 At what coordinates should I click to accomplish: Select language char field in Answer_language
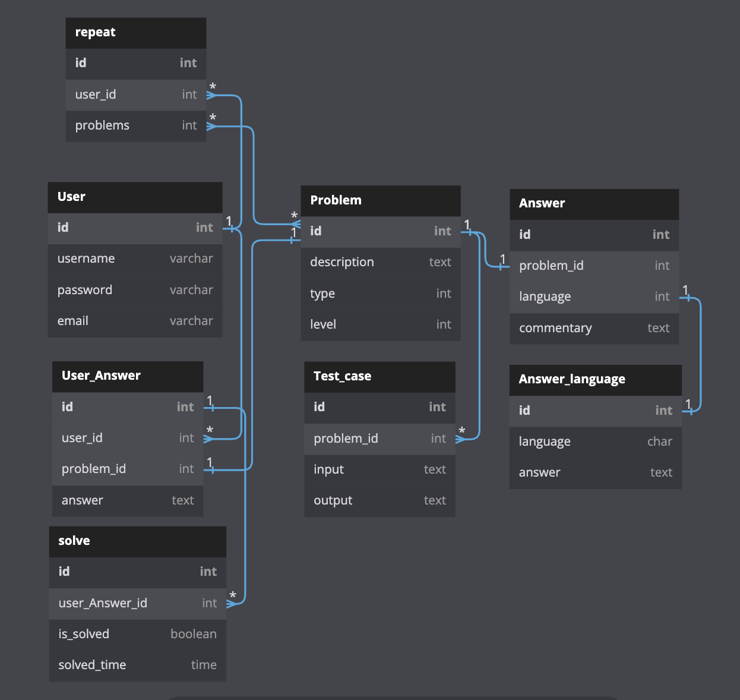[596, 442]
